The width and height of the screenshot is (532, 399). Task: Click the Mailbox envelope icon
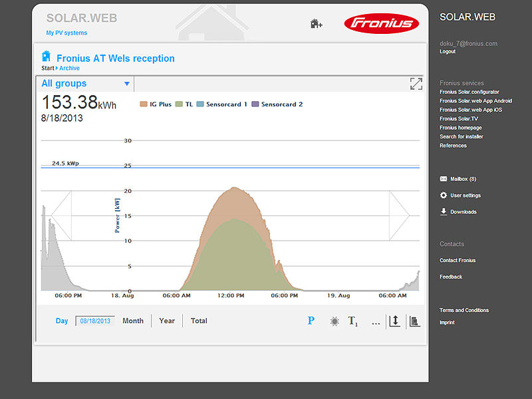tap(444, 179)
